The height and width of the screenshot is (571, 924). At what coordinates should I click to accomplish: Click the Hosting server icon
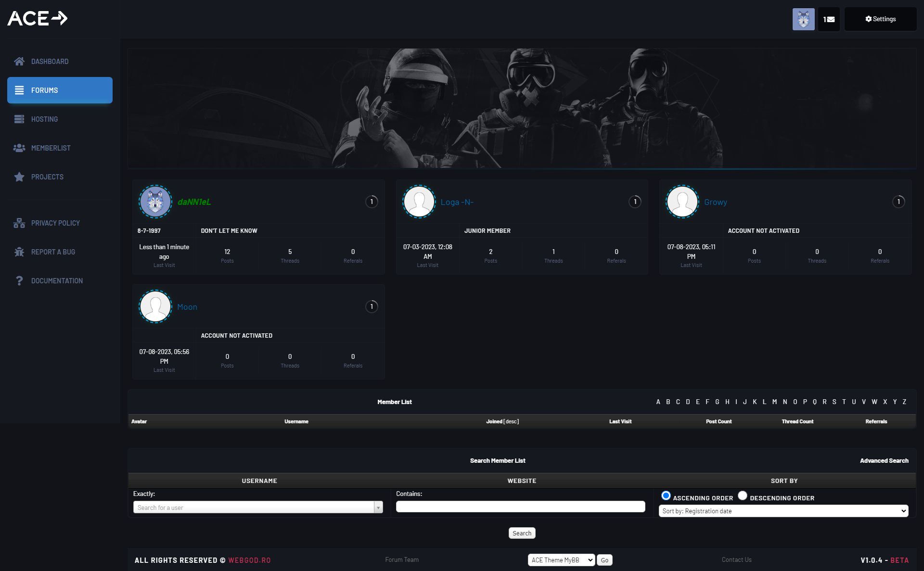[19, 119]
